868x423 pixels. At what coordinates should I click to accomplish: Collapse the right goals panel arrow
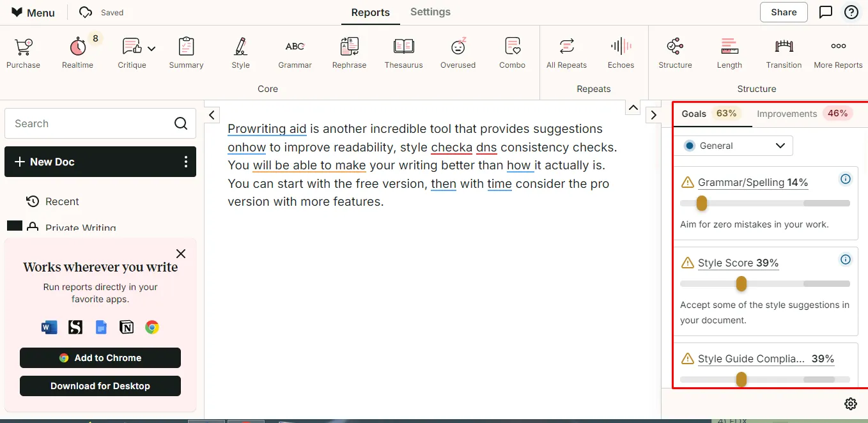coord(653,114)
